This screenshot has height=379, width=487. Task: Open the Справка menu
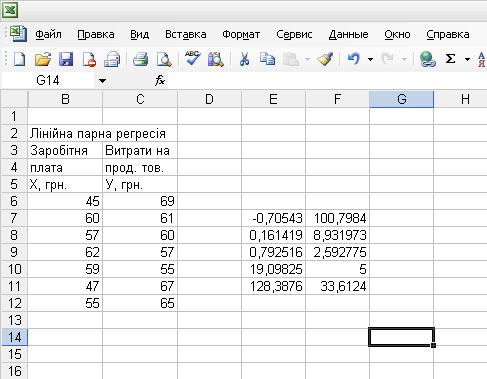(448, 34)
